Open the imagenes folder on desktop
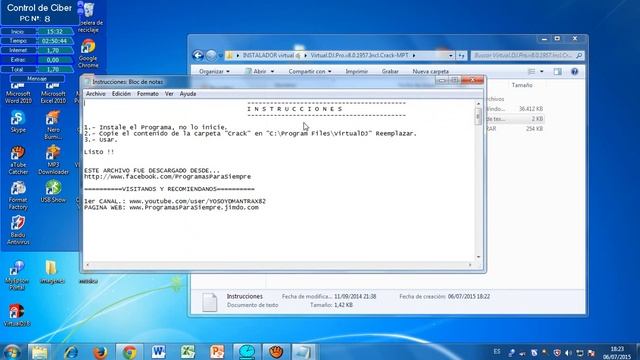The height and width of the screenshot is (360, 640). [x=51, y=272]
